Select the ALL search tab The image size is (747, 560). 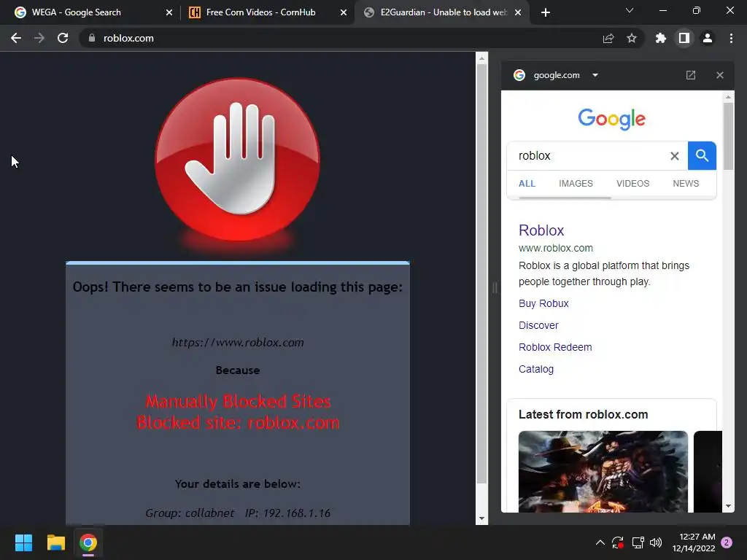click(x=527, y=183)
